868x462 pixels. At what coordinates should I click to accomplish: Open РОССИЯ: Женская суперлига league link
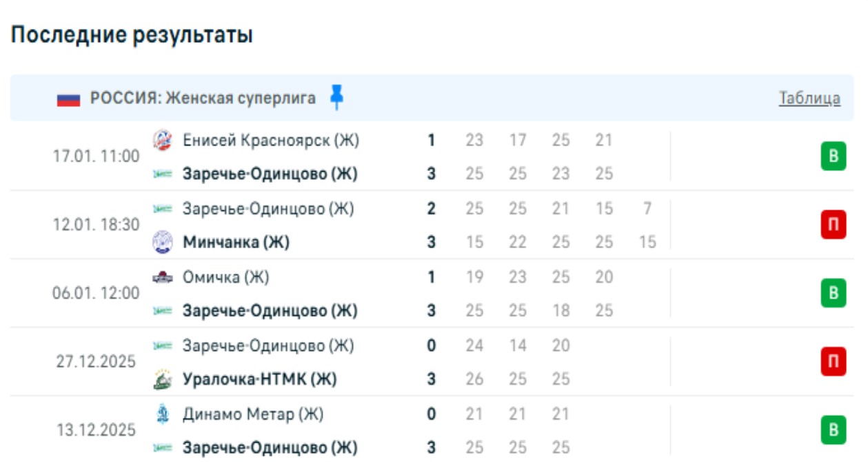tap(203, 99)
